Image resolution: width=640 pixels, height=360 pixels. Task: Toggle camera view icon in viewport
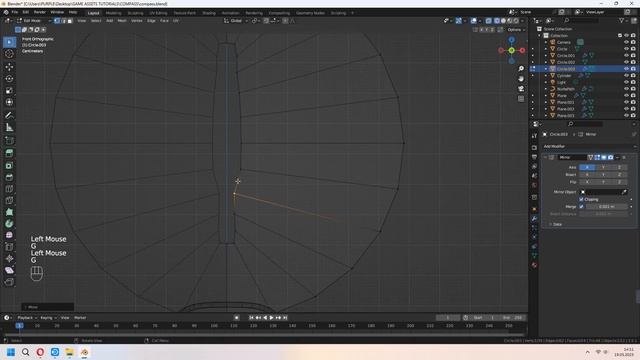[521, 89]
